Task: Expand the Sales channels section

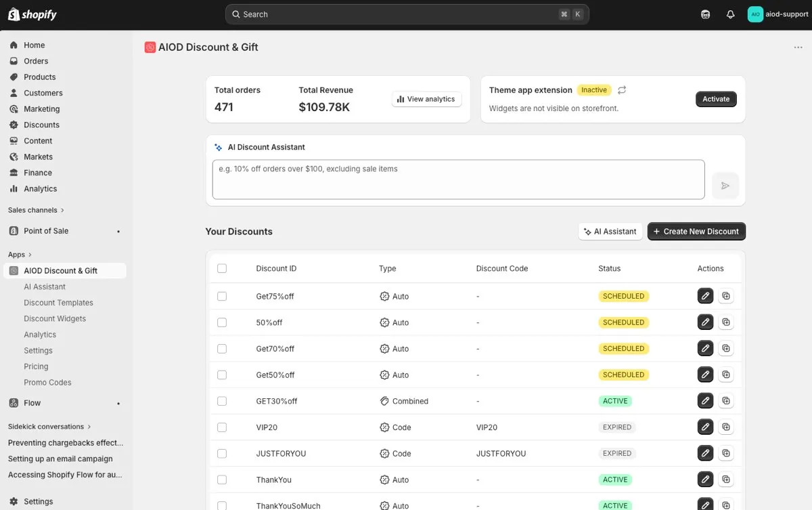Action: (37, 210)
